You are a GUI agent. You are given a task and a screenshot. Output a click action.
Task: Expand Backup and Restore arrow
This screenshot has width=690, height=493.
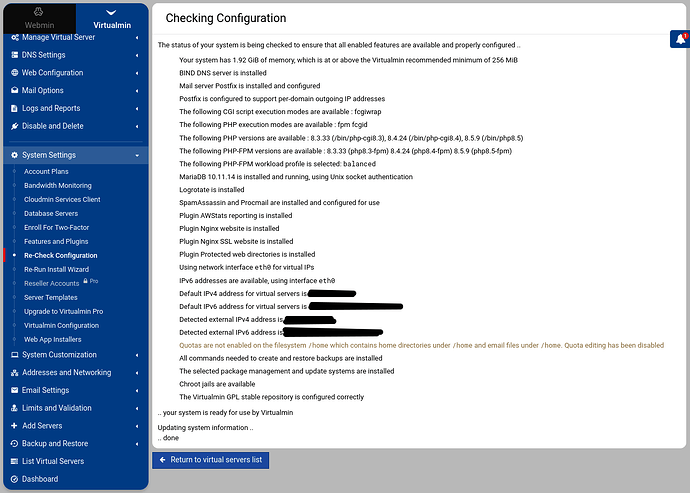(137, 444)
